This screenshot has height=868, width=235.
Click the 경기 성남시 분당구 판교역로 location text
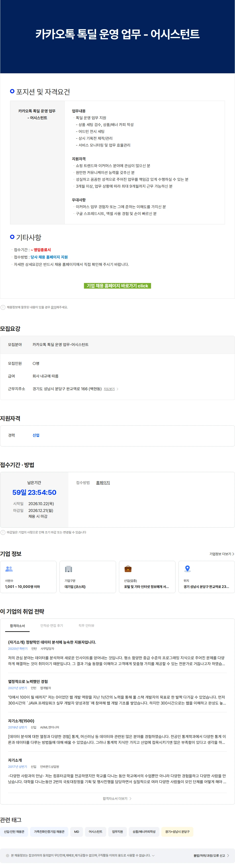[206, 587]
